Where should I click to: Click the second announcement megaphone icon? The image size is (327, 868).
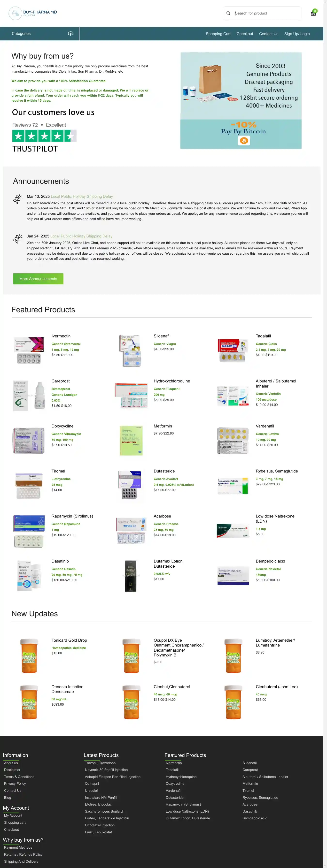18,239
